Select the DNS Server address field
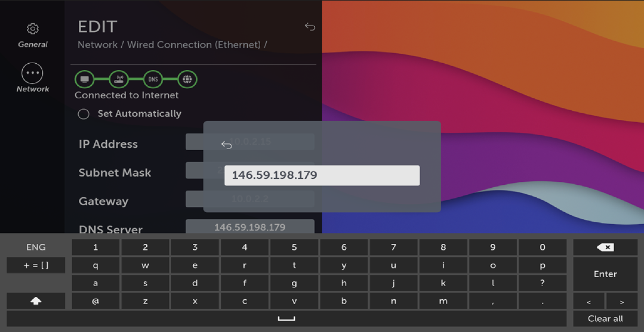644x332 pixels. point(249,227)
